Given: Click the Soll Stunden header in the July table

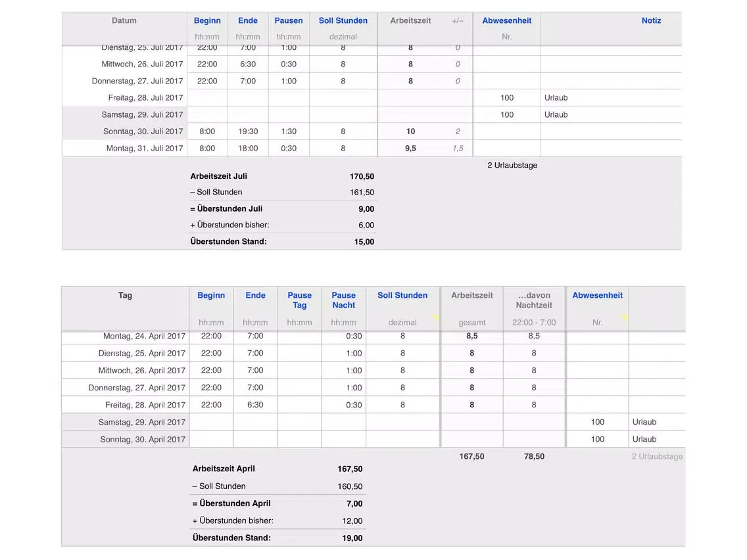Looking at the screenshot, I should pos(343,20).
